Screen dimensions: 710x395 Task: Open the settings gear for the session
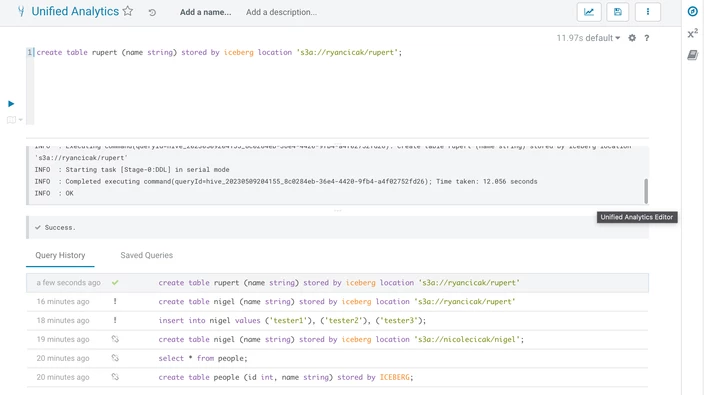632,38
